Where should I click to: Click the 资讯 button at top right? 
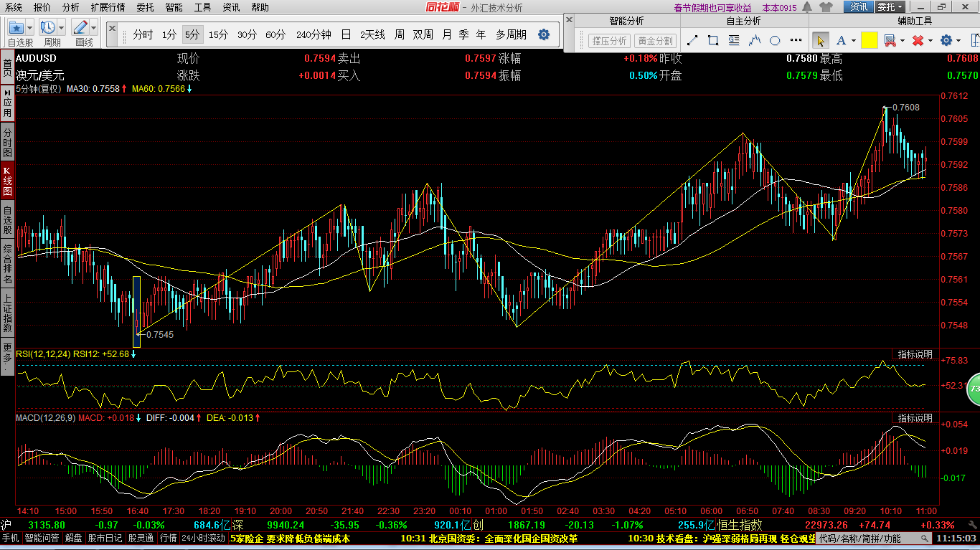859,7
